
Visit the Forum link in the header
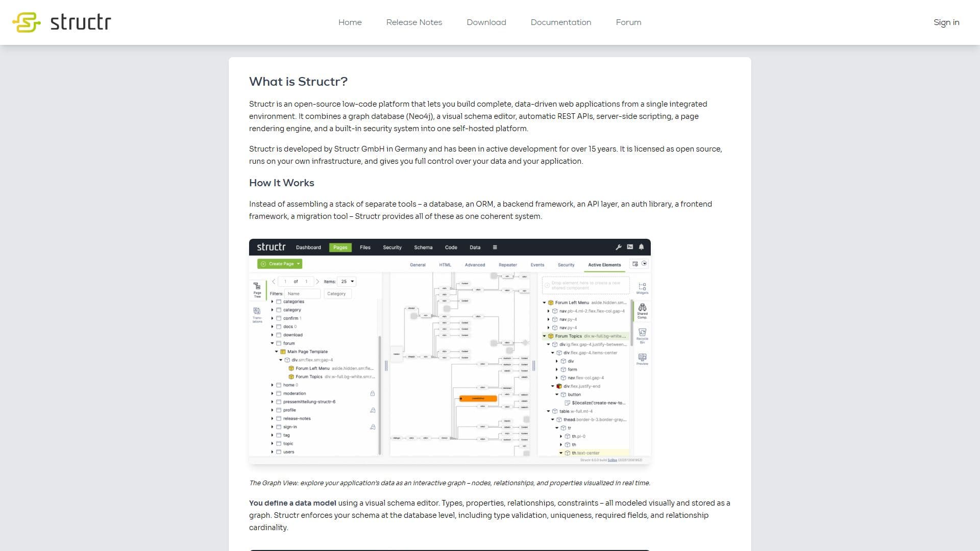[628, 22]
